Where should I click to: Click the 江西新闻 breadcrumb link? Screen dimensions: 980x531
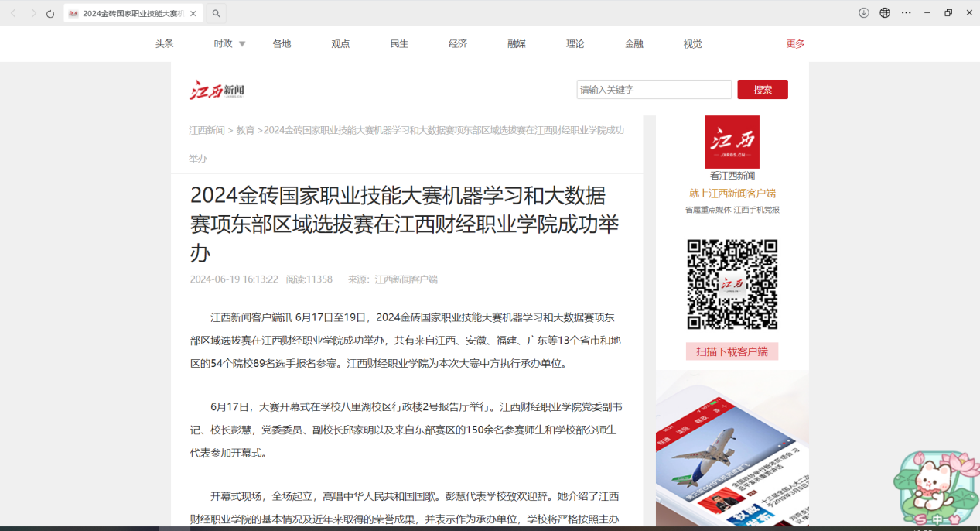click(x=207, y=130)
